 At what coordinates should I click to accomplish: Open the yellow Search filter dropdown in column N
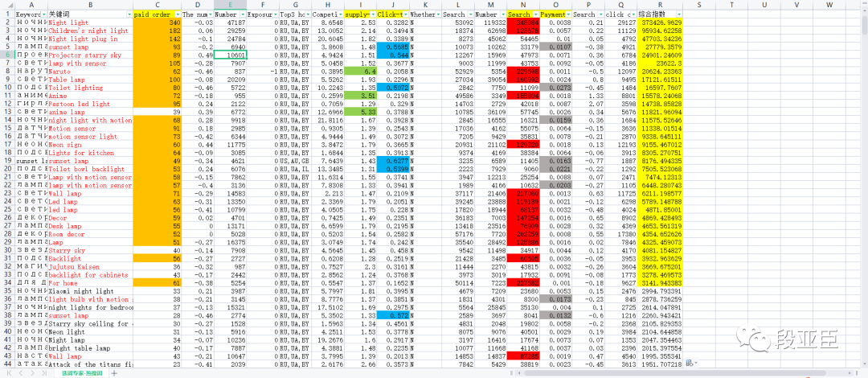(535, 14)
